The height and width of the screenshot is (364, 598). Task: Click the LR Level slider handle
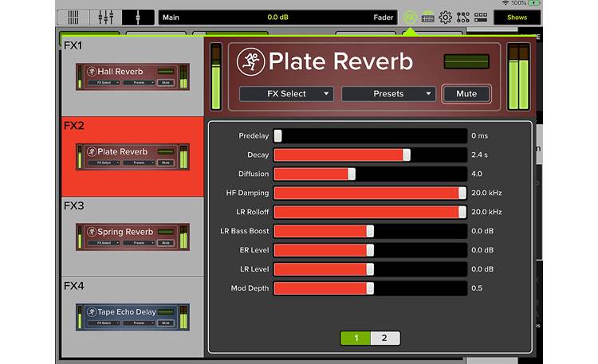click(370, 269)
